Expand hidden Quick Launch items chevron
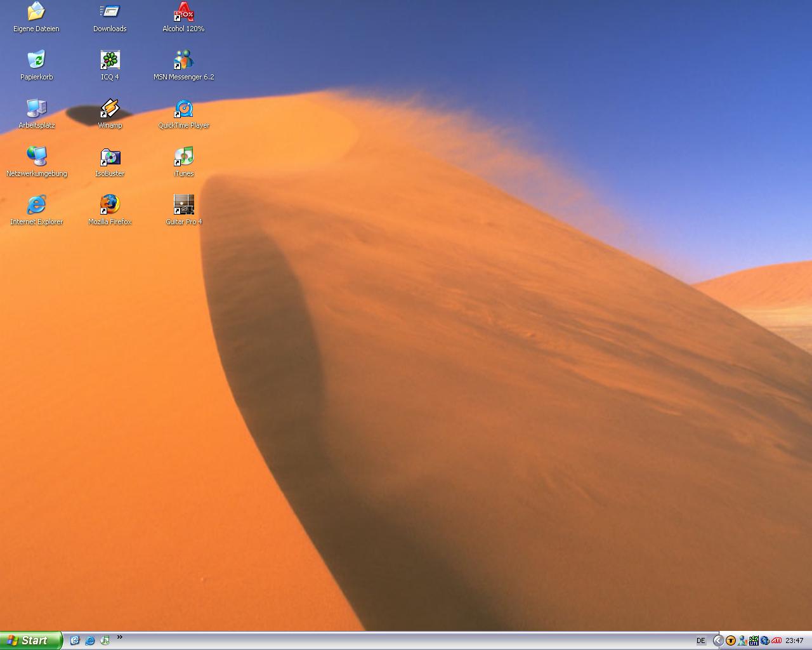 coord(120,637)
